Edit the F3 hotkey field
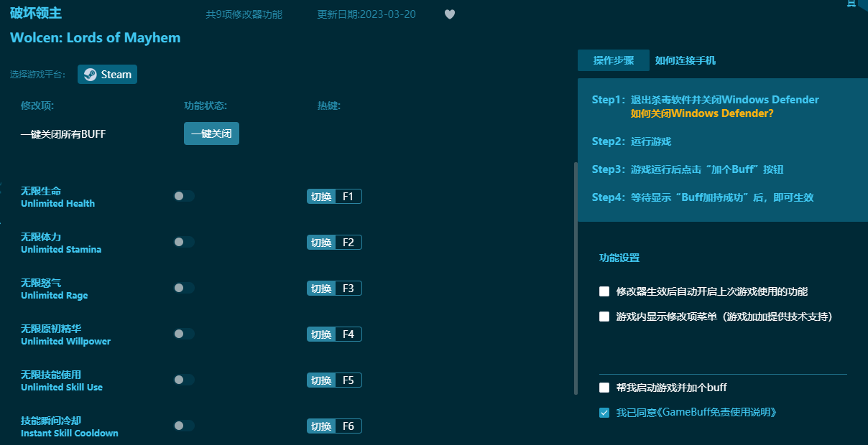The width and height of the screenshot is (868, 445). pos(348,289)
